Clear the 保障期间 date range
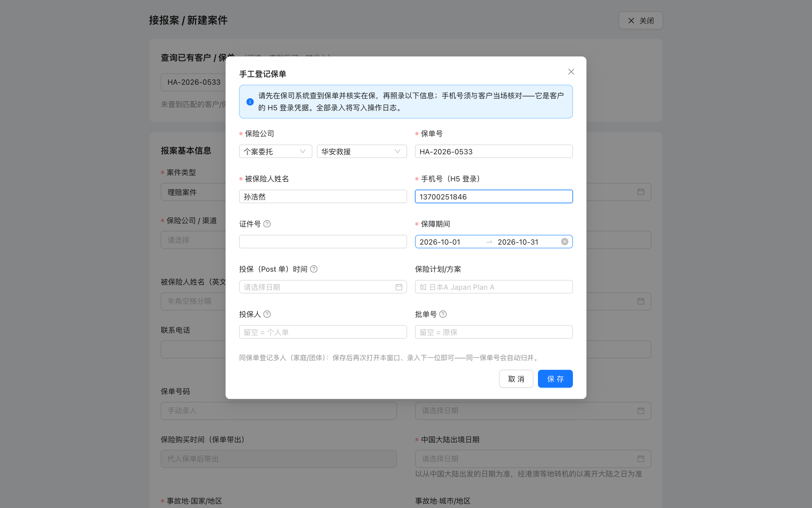Viewport: 812px width, 508px height. click(565, 242)
